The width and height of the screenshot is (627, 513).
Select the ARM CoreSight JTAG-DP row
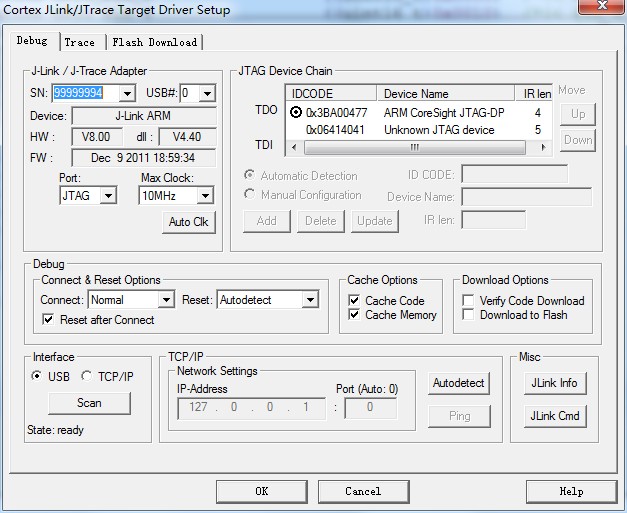point(419,113)
